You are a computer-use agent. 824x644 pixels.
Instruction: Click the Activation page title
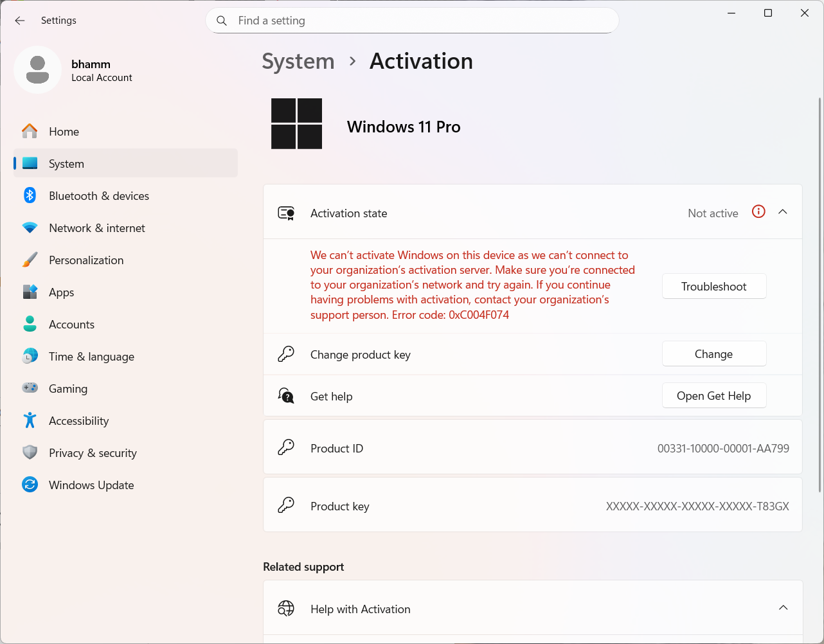421,62
